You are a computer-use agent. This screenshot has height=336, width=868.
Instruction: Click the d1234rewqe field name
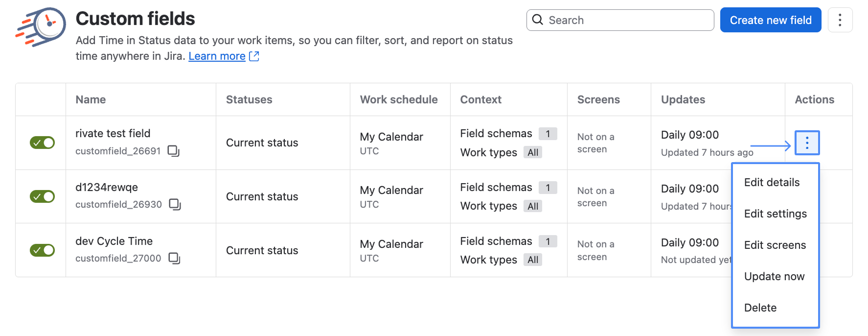pyautogui.click(x=107, y=187)
